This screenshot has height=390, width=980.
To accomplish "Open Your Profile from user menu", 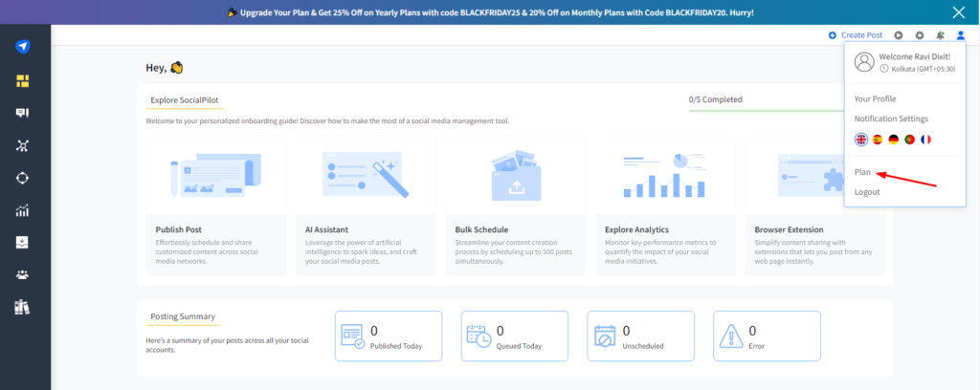I will click(875, 98).
